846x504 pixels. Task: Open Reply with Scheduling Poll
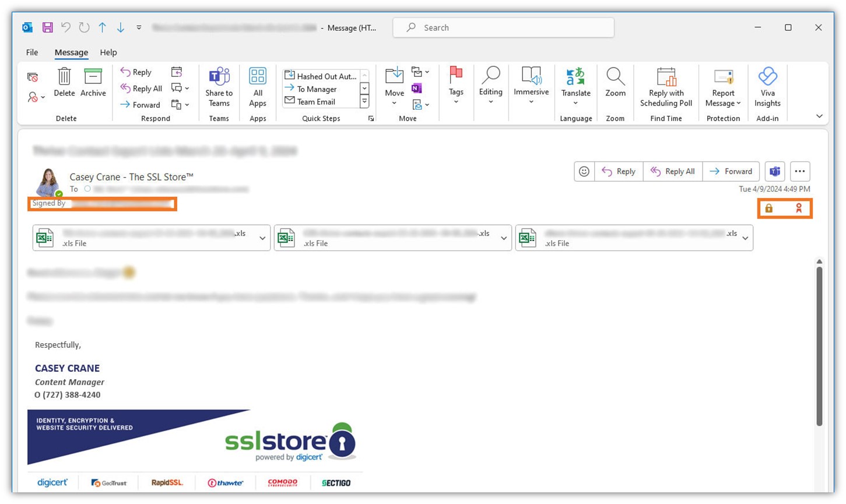[666, 86]
